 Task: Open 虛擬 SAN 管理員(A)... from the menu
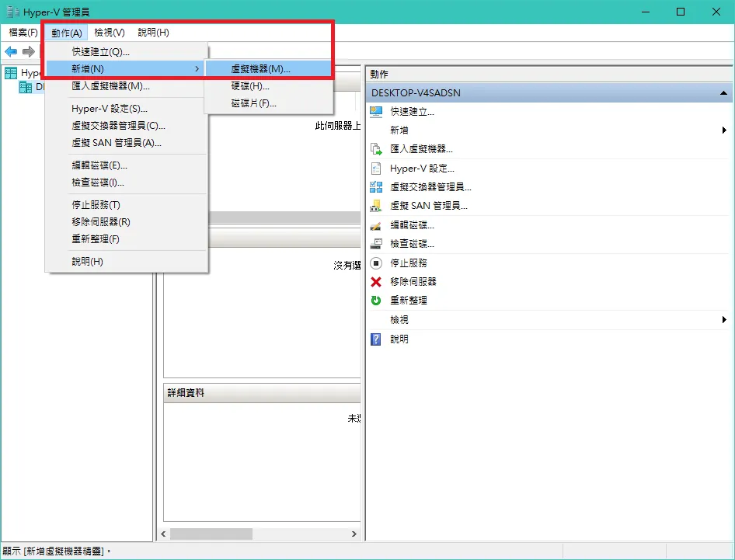[127, 143]
